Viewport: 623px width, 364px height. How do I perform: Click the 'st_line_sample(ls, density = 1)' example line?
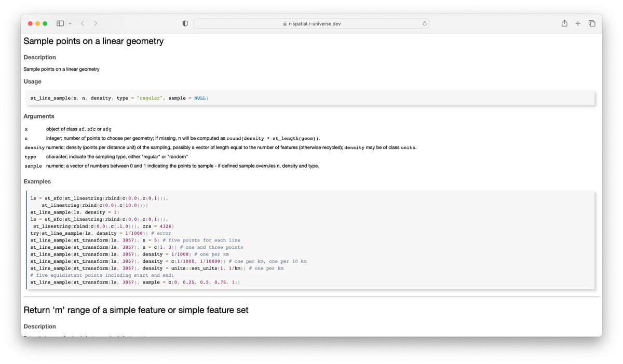[75, 212]
